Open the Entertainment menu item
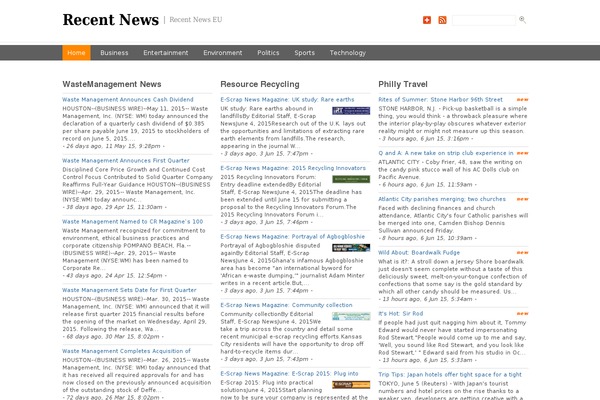This screenshot has height=400, width=600. point(166,53)
